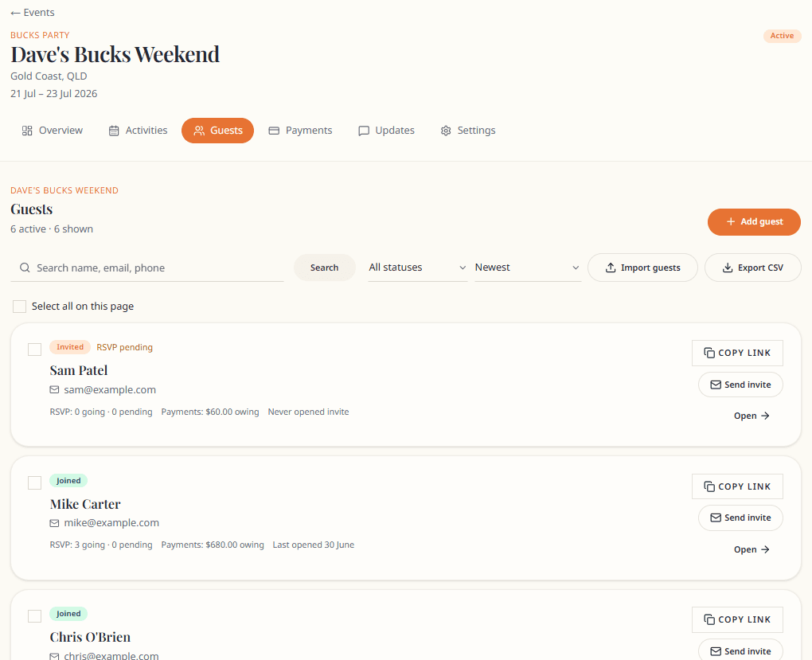Viewport: 812px width, 660px height.
Task: Click the Add guest button
Action: point(754,222)
